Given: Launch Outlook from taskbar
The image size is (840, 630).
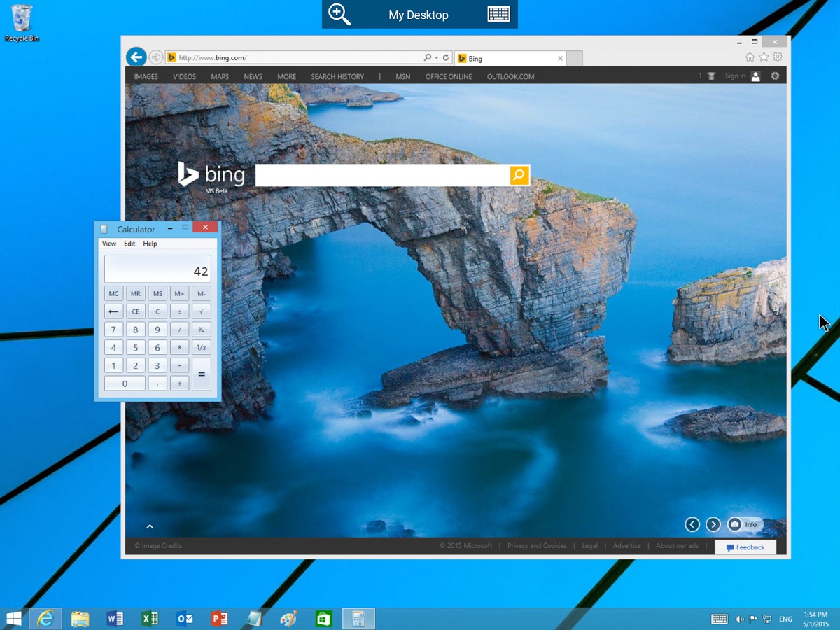Looking at the screenshot, I should pos(185,619).
